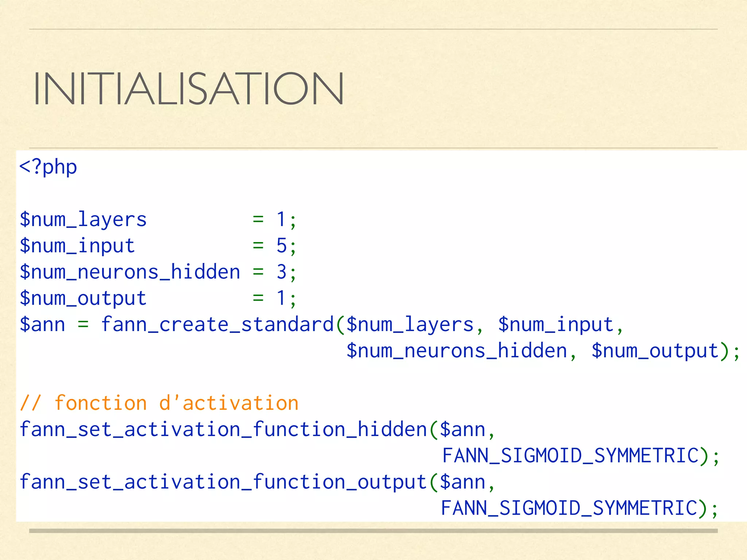Click the '// fonction d'activation' comment
747x560 pixels.
tap(159, 403)
